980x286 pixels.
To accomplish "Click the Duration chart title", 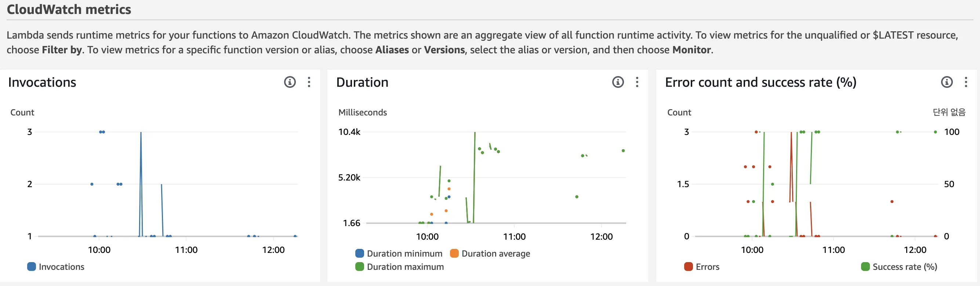I will 362,82.
